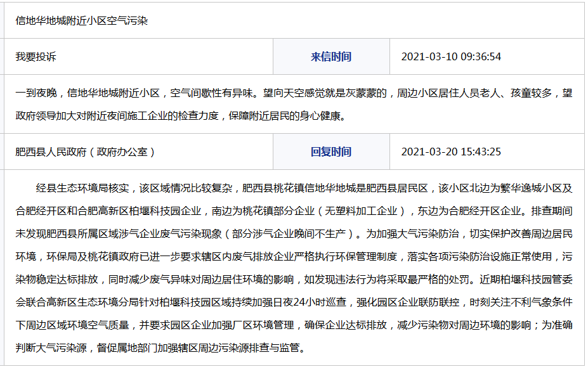Image resolution: width=588 pixels, height=369 pixels.
Task: Select reply line starting 未发现肥西县所属区域涉气企业
Action: pyautogui.click(x=294, y=233)
